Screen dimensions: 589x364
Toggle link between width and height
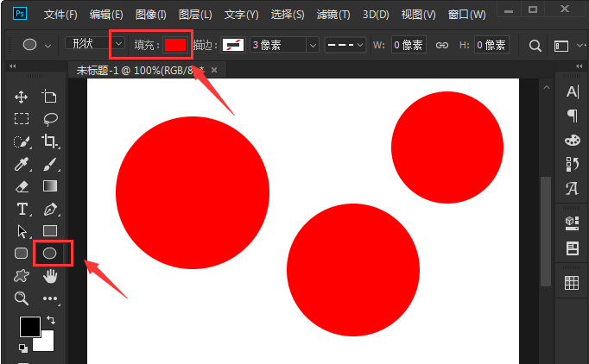point(442,45)
